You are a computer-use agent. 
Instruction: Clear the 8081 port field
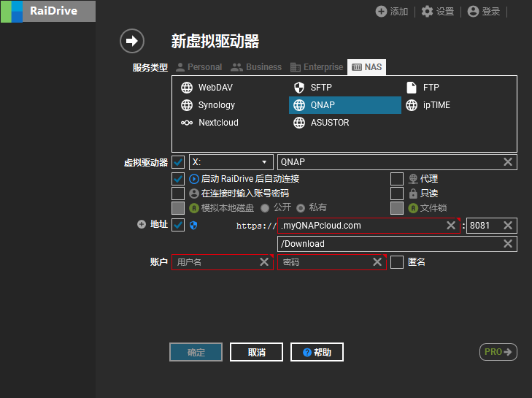(x=508, y=225)
